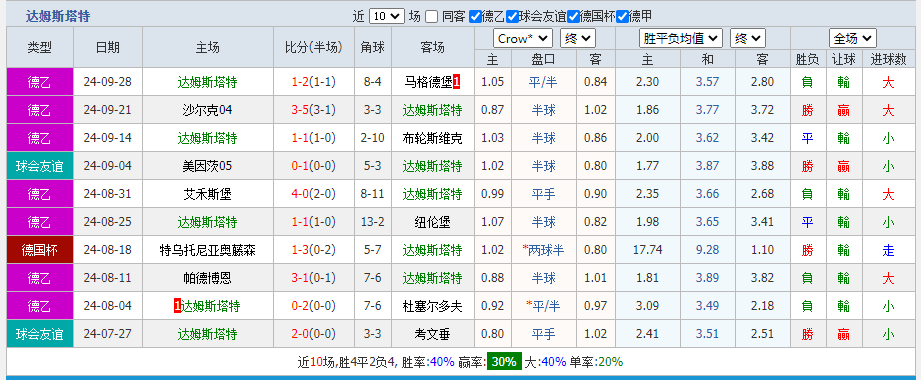Open the 终 dropdown next to 胜平负均值

point(748,39)
